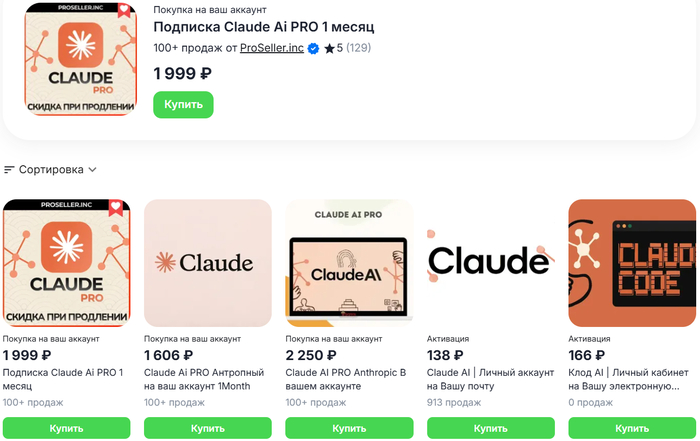Click the sort lines icon beside Сортировка
Image resolution: width=700 pixels, height=441 pixels.
(10, 170)
